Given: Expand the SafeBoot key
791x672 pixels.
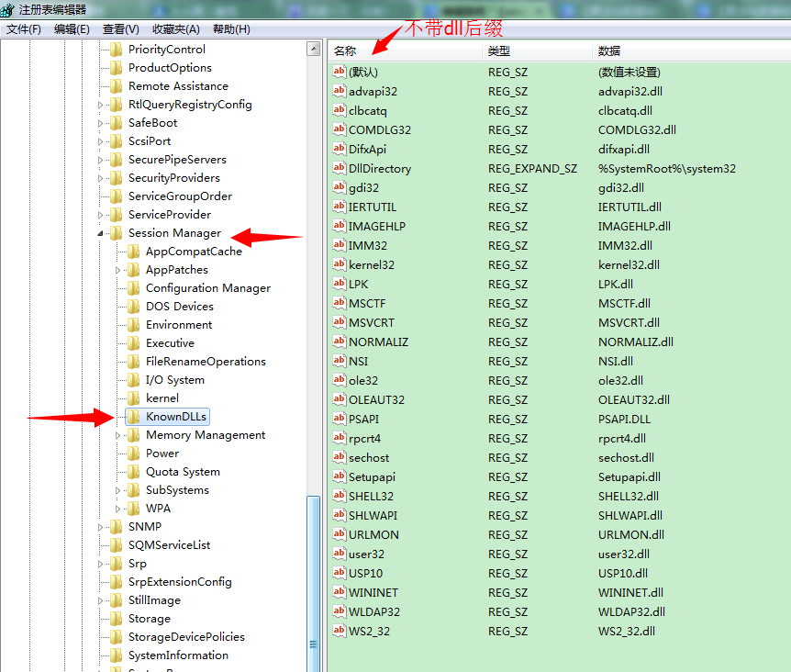Looking at the screenshot, I should (100, 123).
